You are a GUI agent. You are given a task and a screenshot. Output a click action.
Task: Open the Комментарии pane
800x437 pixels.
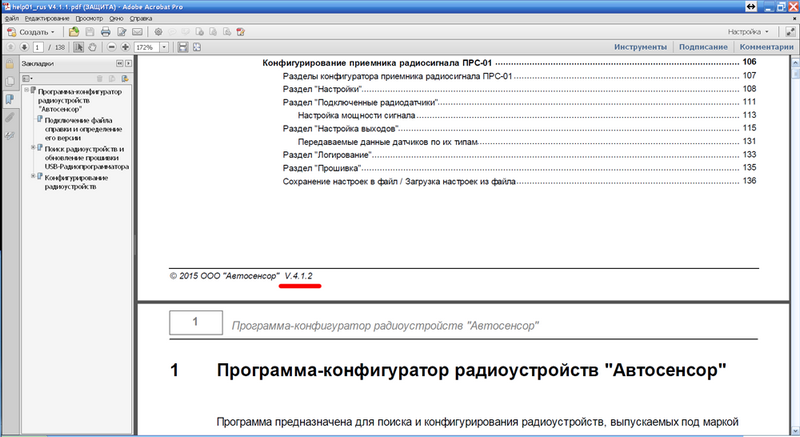click(x=766, y=47)
